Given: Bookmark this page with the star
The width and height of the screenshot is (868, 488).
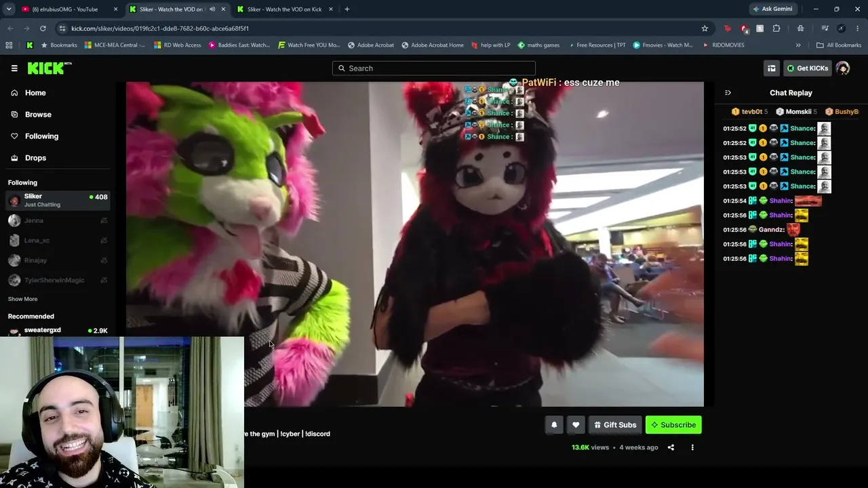Looking at the screenshot, I should [x=705, y=28].
